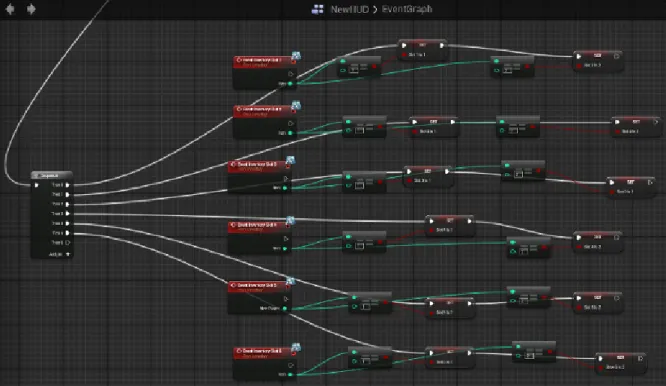Click the Then 3 output pin on Sequence
The height and width of the screenshot is (386, 666).
67,214
